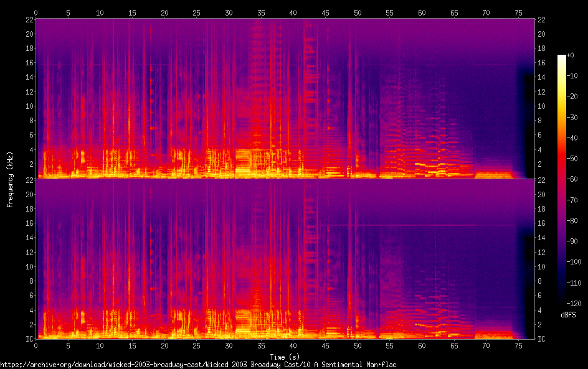Click the 25 tick on the bottom time axis
The image size is (588, 369).
[x=197, y=345]
